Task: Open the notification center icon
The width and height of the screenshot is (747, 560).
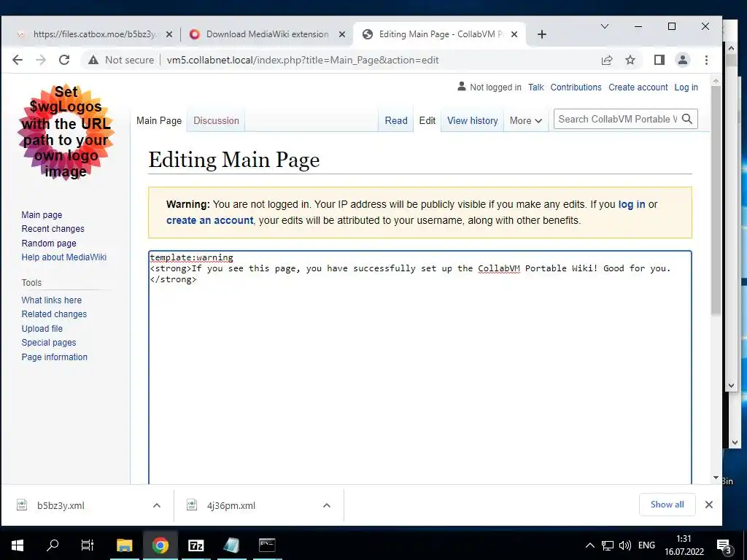Action: click(x=724, y=546)
